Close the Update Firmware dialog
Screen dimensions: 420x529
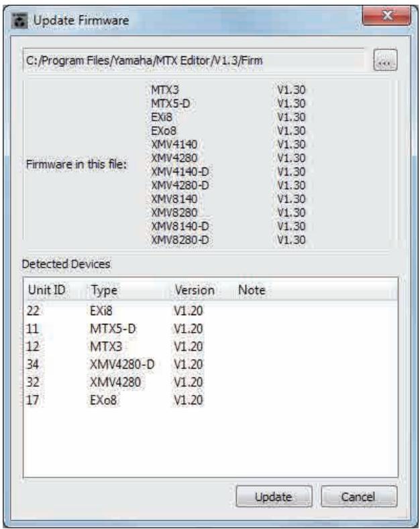[x=387, y=15]
